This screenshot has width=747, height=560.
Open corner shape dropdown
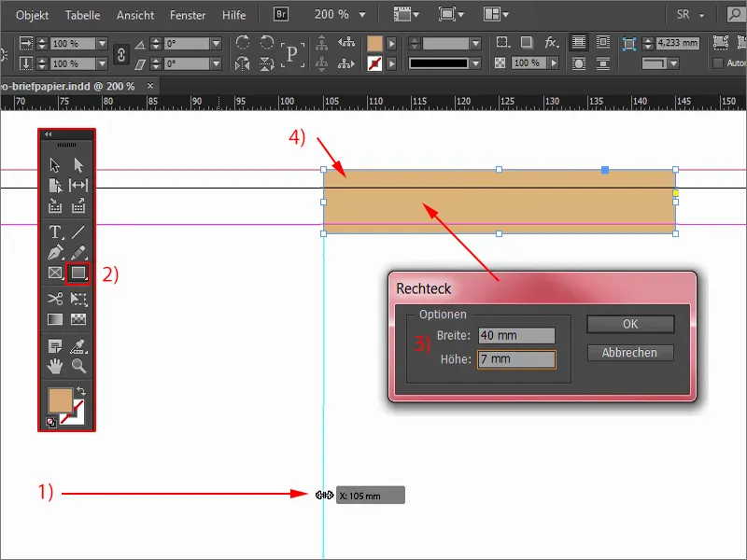coord(673,63)
